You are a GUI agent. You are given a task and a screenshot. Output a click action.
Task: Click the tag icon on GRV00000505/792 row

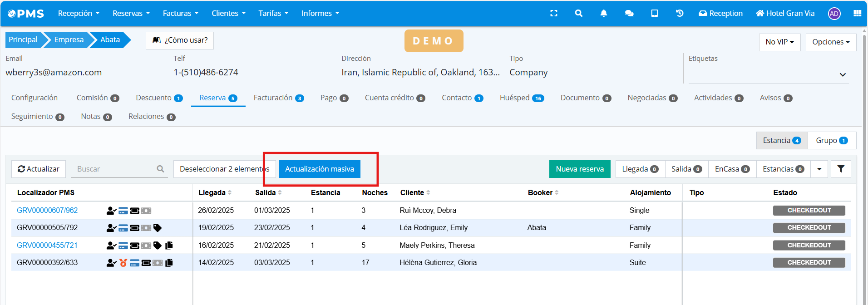pyautogui.click(x=158, y=228)
